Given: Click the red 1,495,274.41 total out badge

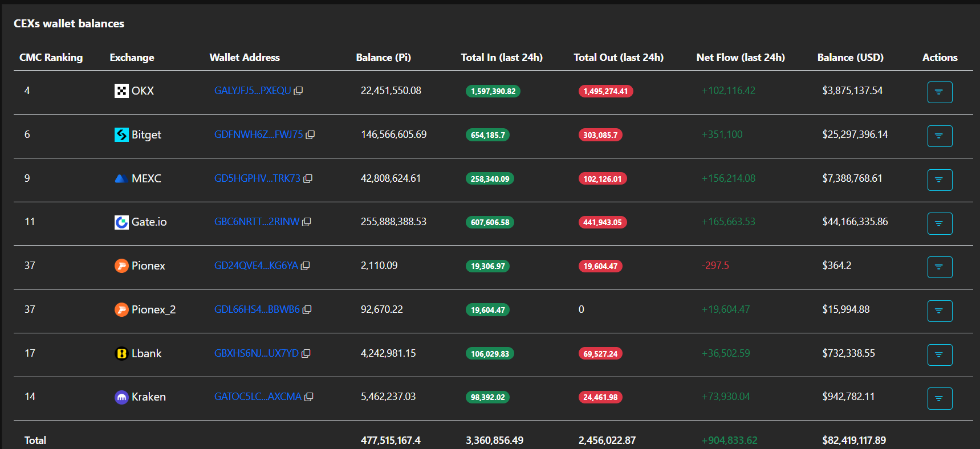Looking at the screenshot, I should pyautogui.click(x=605, y=91).
